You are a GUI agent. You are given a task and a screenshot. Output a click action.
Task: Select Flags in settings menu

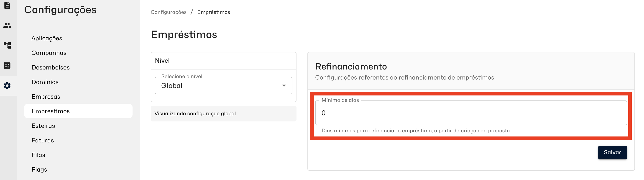click(x=39, y=170)
